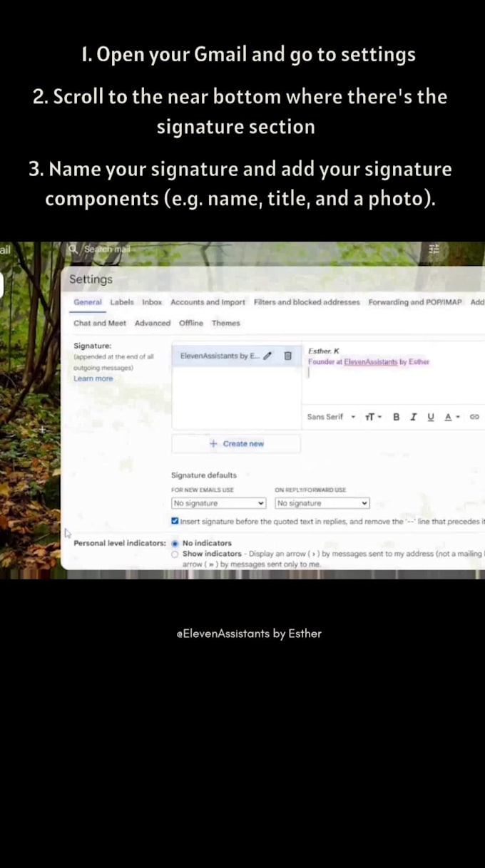The height and width of the screenshot is (868, 485).
Task: Click the 'Signature:' section label
Action: pyautogui.click(x=93, y=346)
